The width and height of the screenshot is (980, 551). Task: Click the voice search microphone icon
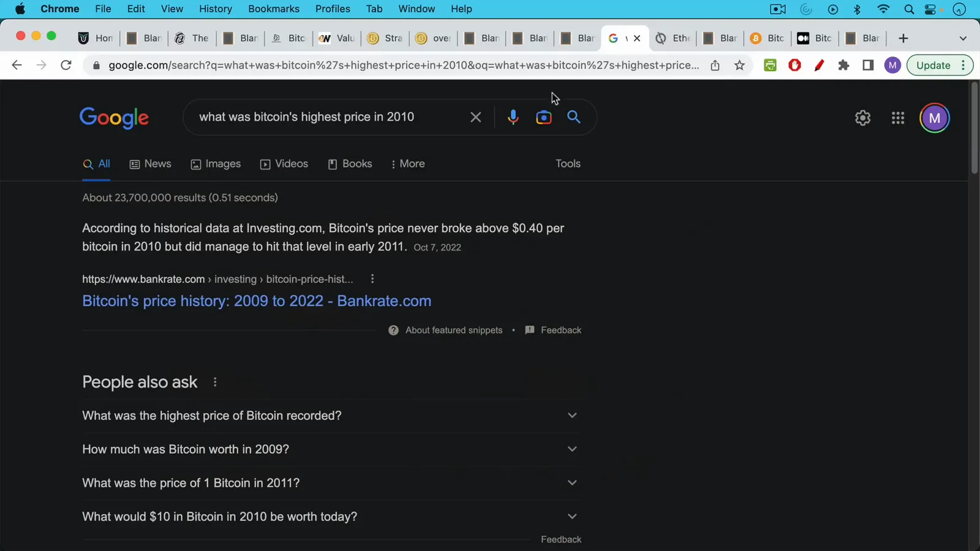coord(513,117)
